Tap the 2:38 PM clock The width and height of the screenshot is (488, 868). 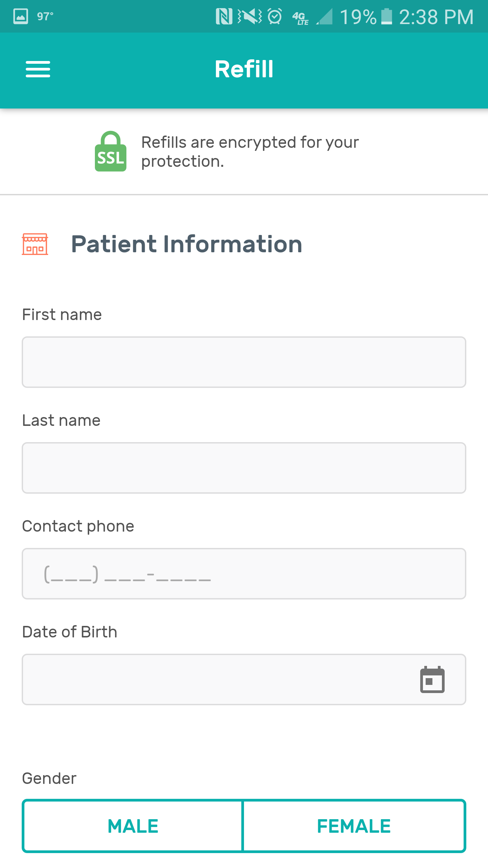coord(436,17)
